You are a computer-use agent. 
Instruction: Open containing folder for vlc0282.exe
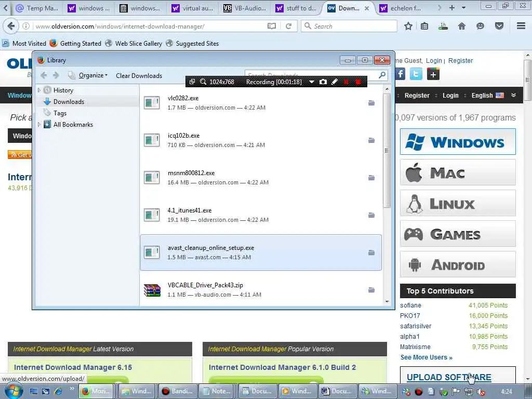[x=371, y=103]
